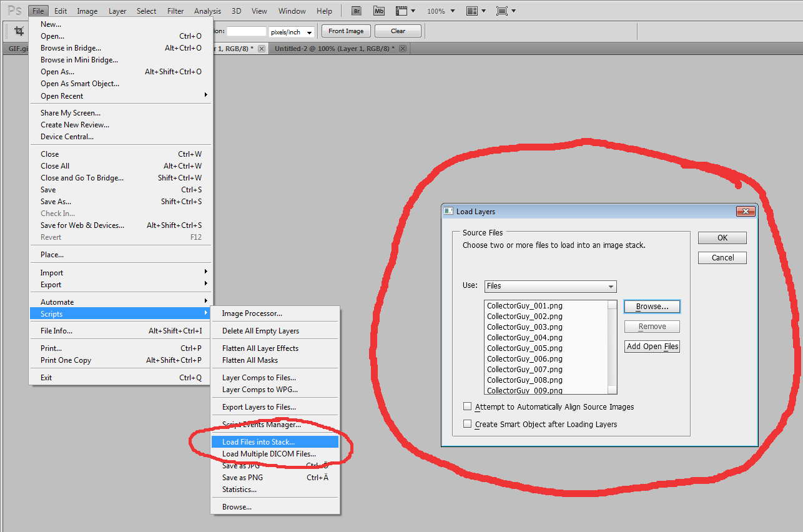The width and height of the screenshot is (803, 532).
Task: Select CollectorGuy_005.png in the file list
Action: [x=525, y=348]
